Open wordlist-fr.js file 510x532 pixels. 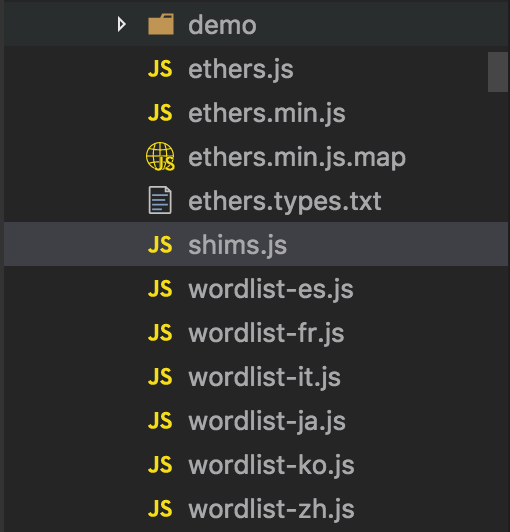[x=266, y=333]
